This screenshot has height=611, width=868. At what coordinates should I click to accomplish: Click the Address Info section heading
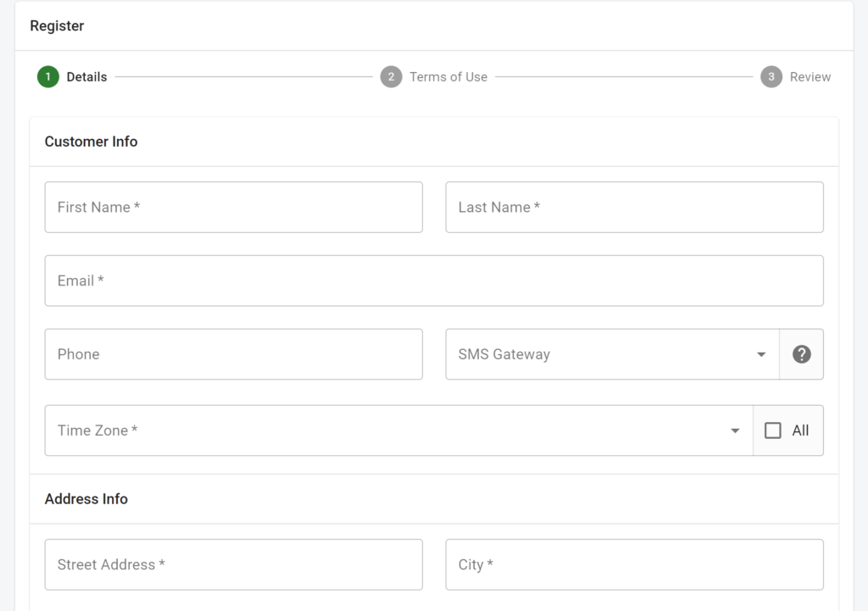[86, 499]
